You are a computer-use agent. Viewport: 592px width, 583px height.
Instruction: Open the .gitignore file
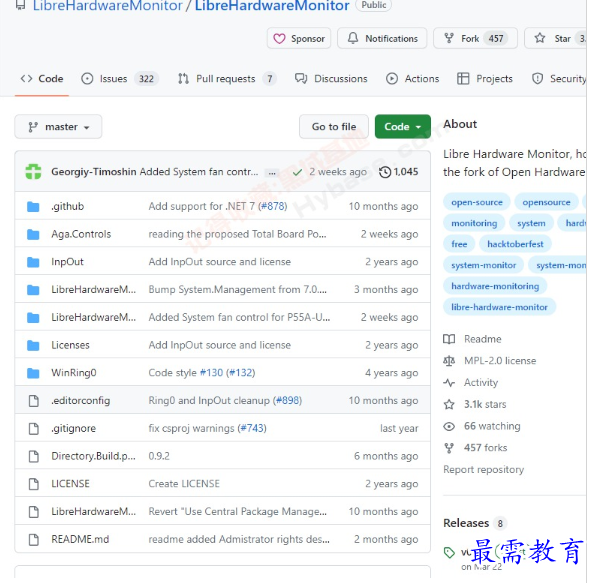74,429
